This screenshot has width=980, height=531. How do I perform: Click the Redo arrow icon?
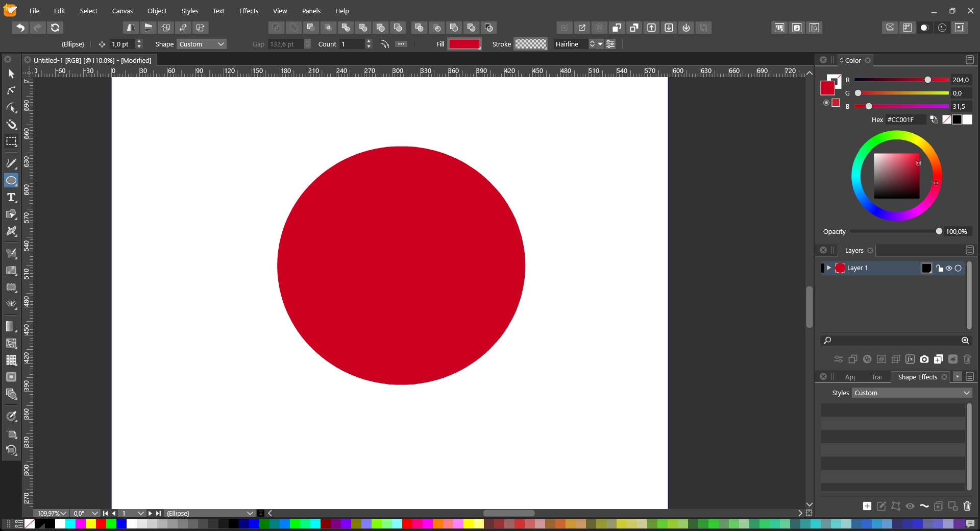coord(38,28)
